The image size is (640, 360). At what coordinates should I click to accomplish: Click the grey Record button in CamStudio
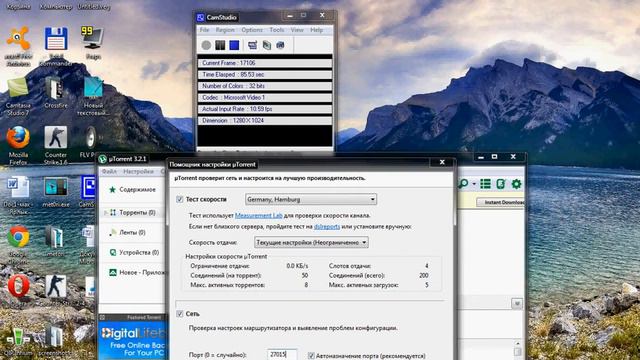tap(206, 45)
